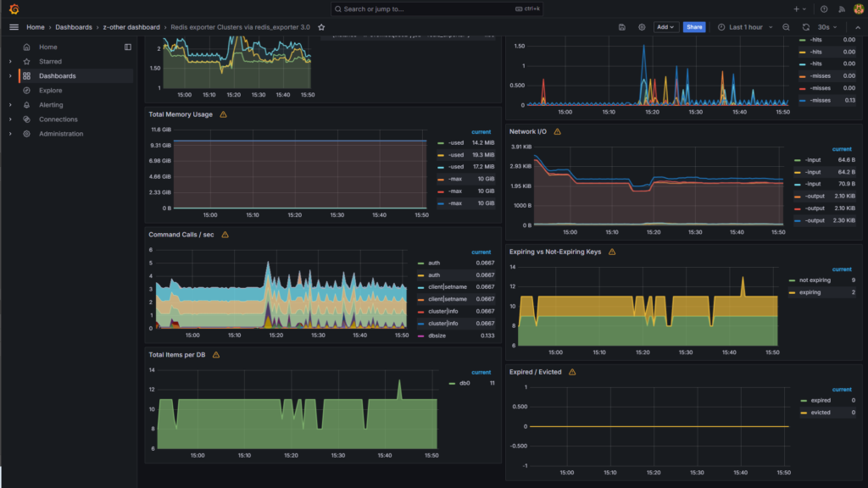Open the Last 1 hour time picker
Image resolution: width=868 pixels, height=488 pixels.
[745, 27]
